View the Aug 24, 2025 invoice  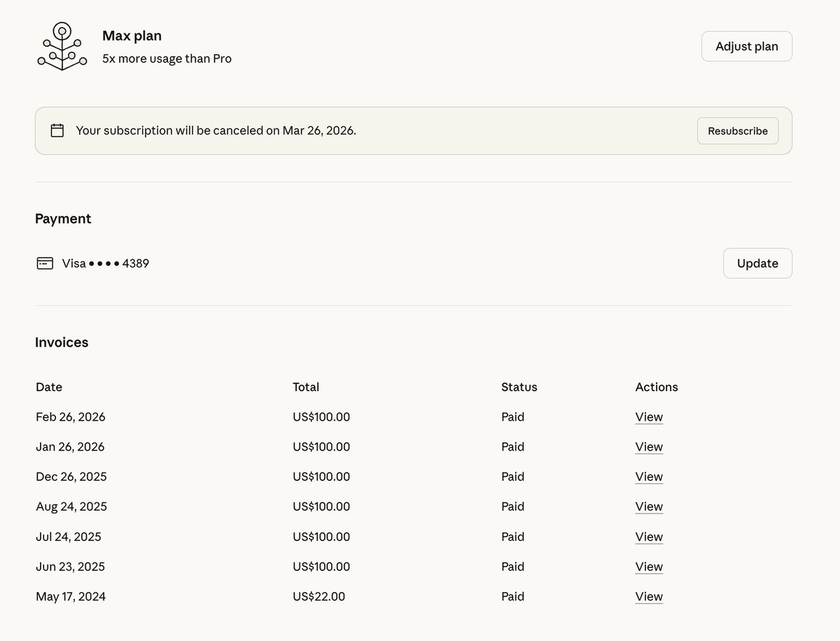point(649,507)
